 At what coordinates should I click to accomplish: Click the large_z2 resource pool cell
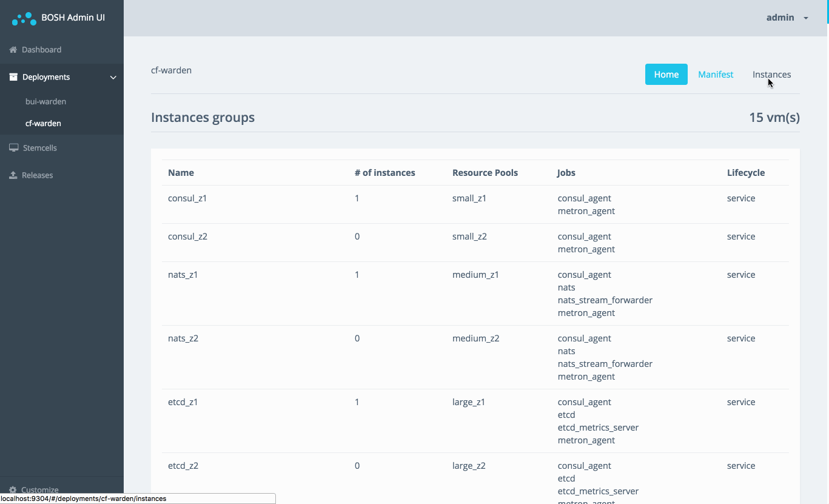(469, 466)
